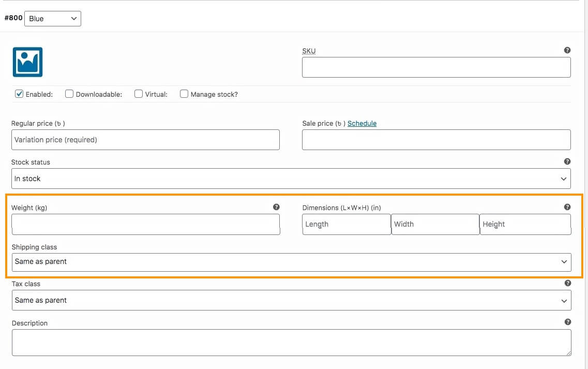The image size is (588, 369).
Task: Click the Stock status help icon
Action: pyautogui.click(x=567, y=161)
